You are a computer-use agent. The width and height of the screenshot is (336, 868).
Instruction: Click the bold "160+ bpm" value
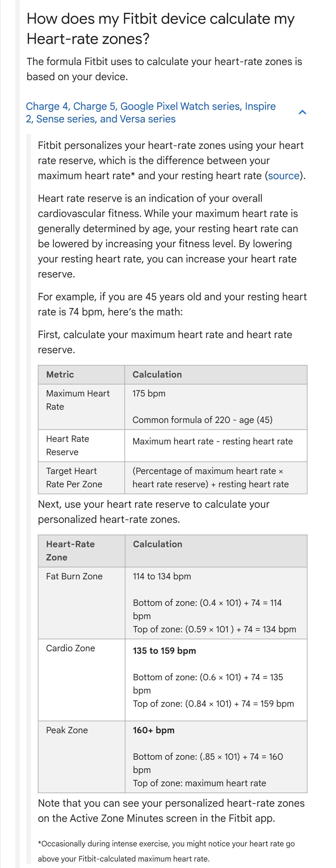[x=154, y=730]
